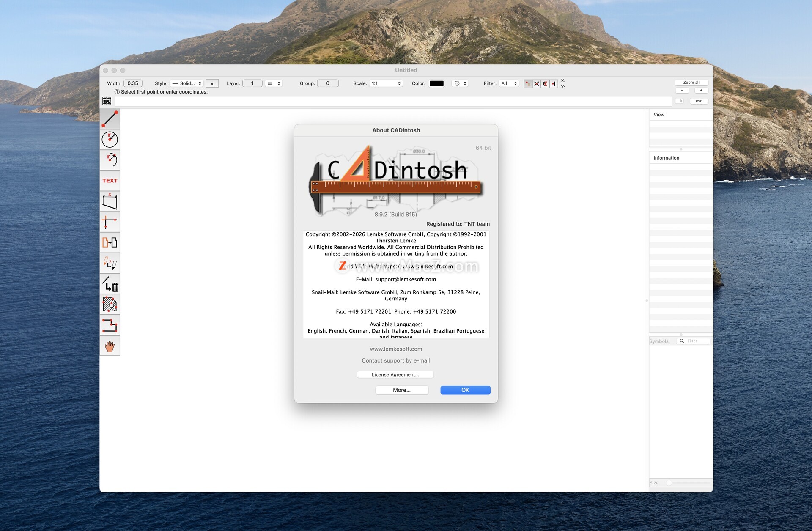This screenshot has width=812, height=531.
Task: Click Contact support by e-mail link
Action: (396, 360)
